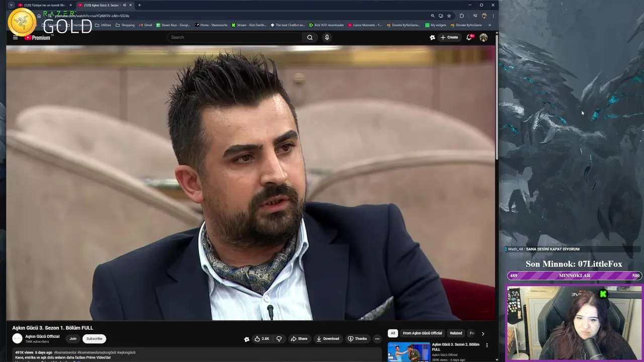The width and height of the screenshot is (644, 362).
Task: Click the #aşkıngücü hashtag
Action: coord(126,352)
